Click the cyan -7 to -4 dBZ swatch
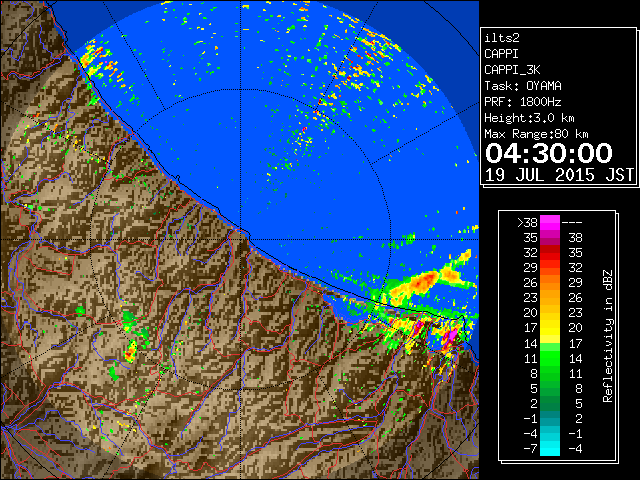 coord(549,448)
